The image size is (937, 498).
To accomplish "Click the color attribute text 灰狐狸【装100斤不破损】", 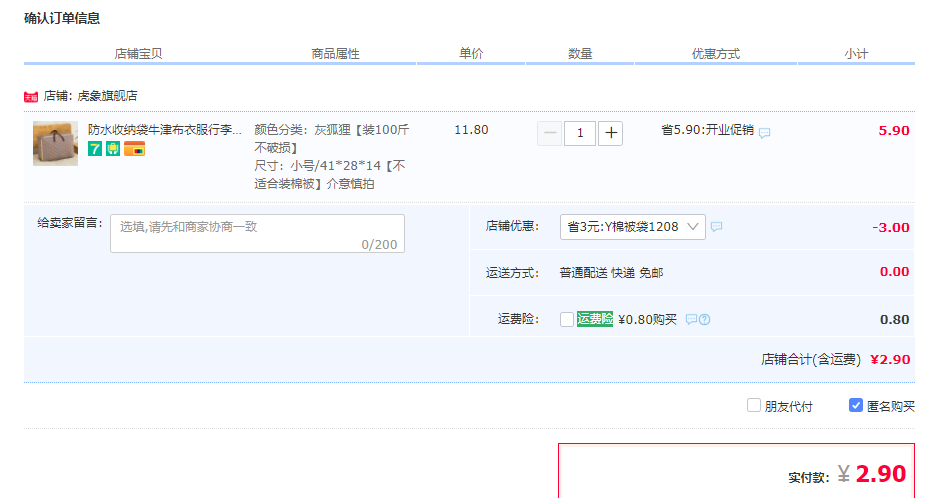I will click(x=332, y=139).
